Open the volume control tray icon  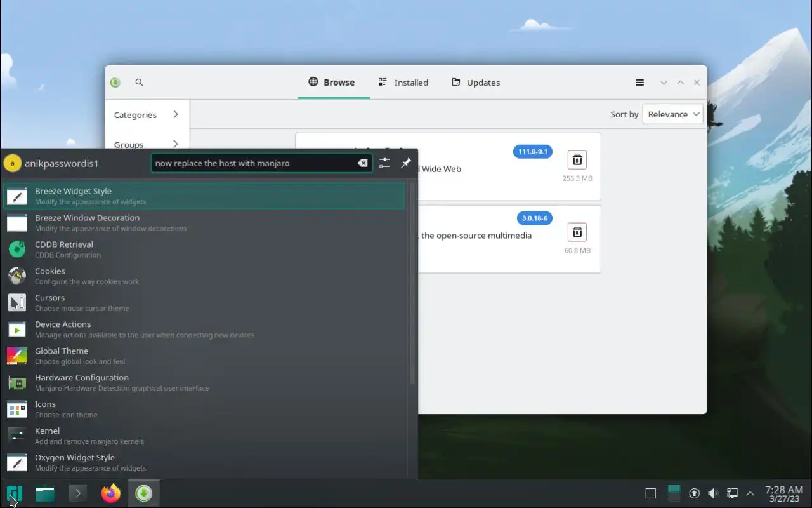coord(713,493)
